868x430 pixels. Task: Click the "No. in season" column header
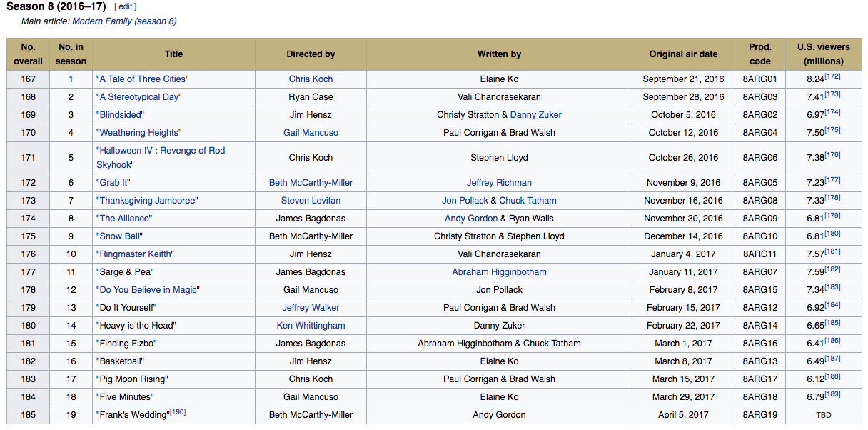71,54
